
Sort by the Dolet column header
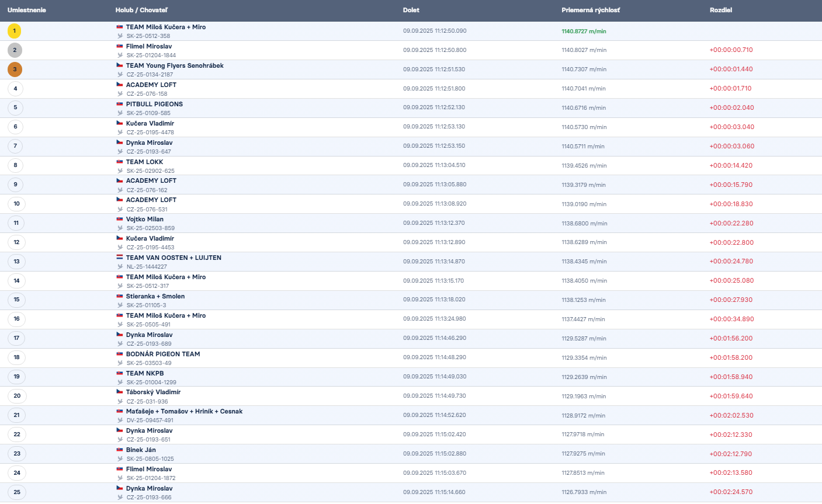click(x=411, y=10)
